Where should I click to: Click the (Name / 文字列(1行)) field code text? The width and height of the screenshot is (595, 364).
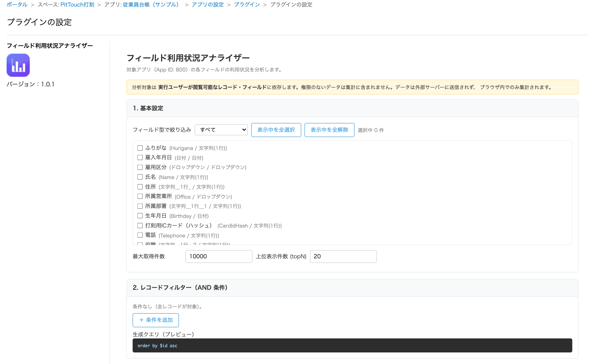coord(183,177)
